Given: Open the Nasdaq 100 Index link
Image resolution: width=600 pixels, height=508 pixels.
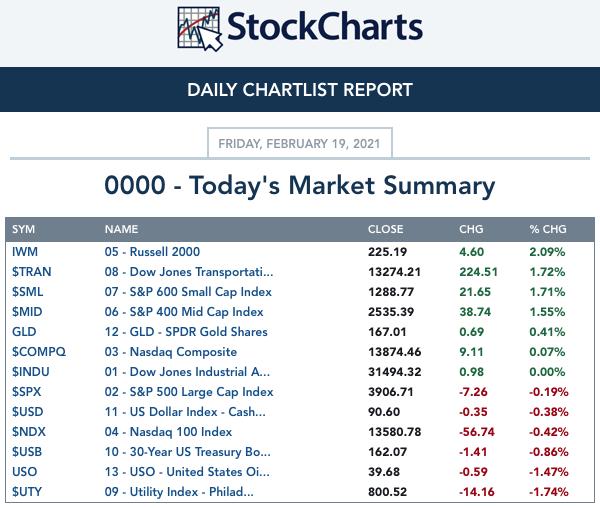Looking at the screenshot, I should [168, 432].
